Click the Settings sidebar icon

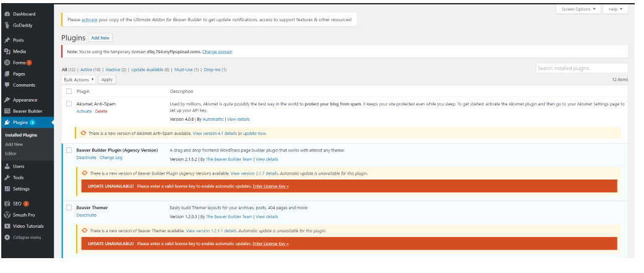[x=7, y=189]
